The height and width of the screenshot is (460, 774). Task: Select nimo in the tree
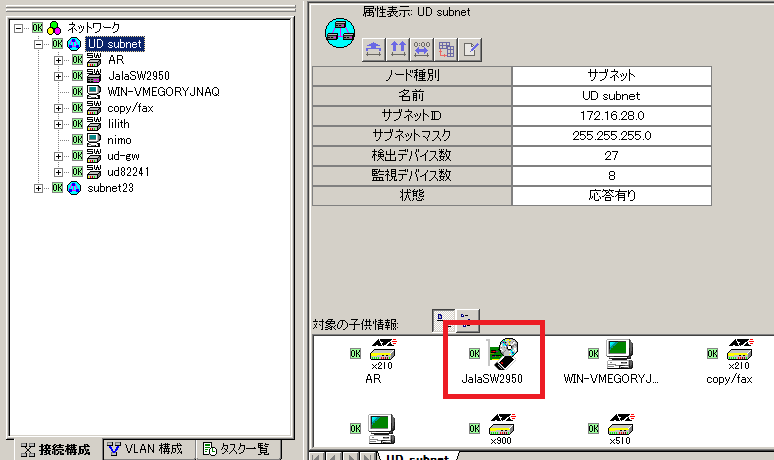(x=119, y=140)
